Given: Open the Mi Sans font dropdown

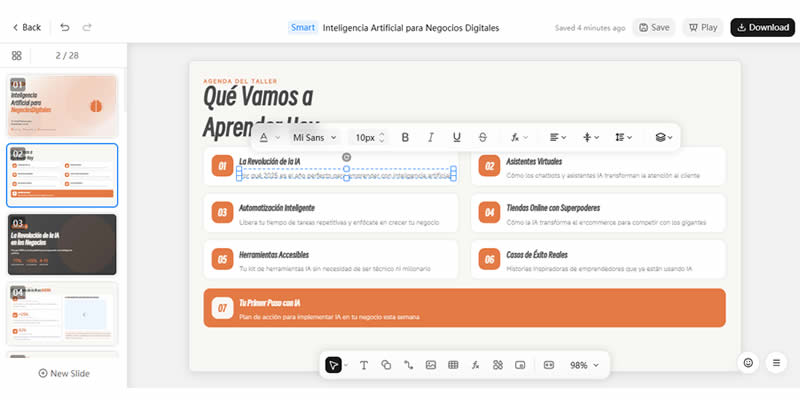Looking at the screenshot, I should coord(314,137).
